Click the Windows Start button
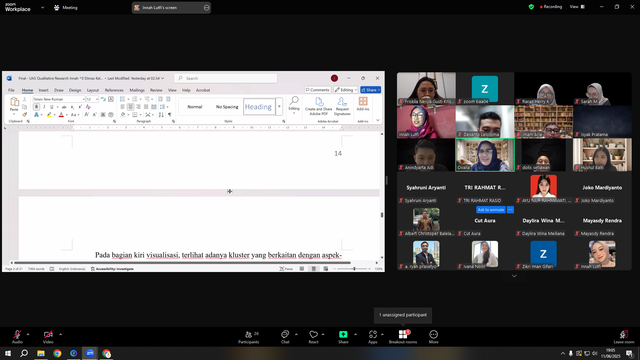640x360 pixels. 8,353
